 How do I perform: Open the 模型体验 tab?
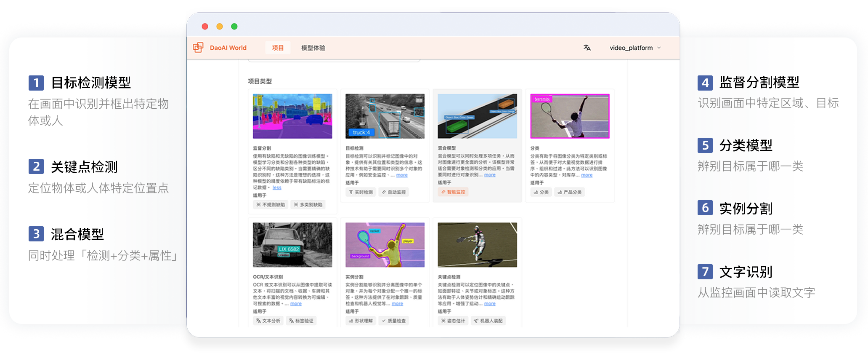(x=313, y=48)
